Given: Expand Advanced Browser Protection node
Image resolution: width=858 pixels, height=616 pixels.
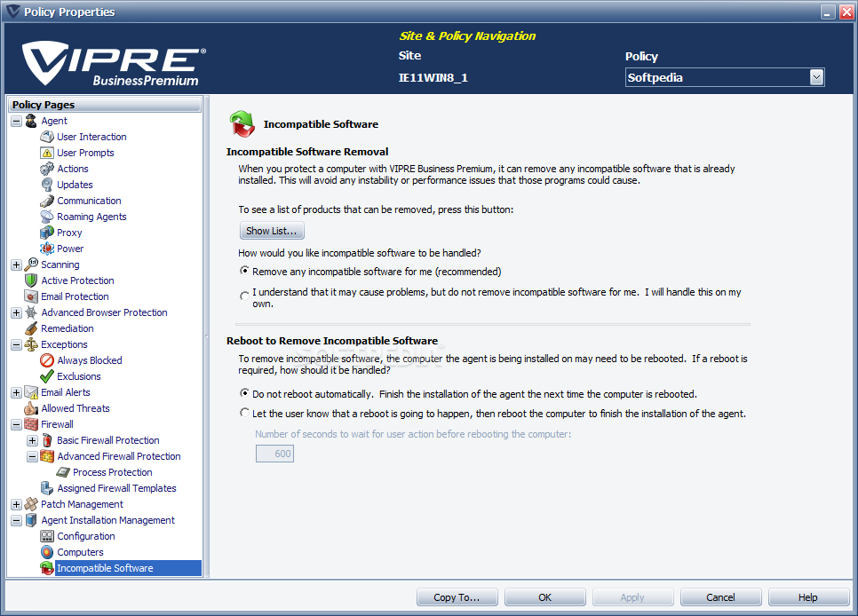Looking at the screenshot, I should click(16, 313).
